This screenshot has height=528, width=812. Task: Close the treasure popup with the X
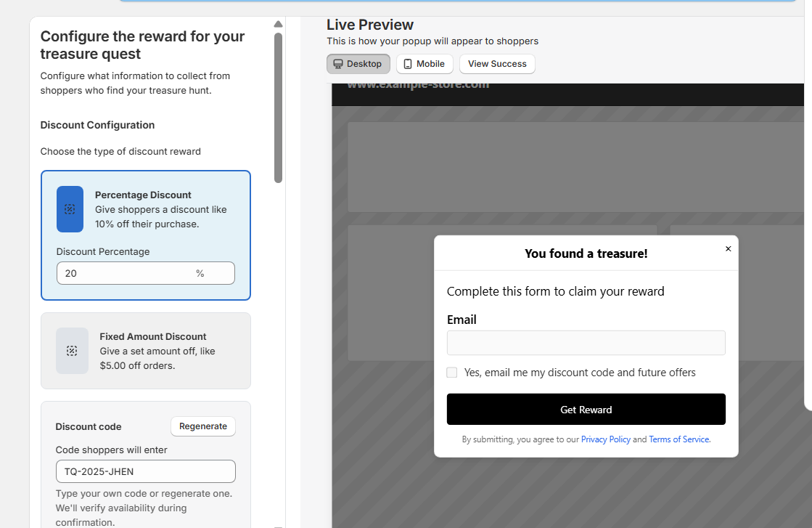coord(728,248)
